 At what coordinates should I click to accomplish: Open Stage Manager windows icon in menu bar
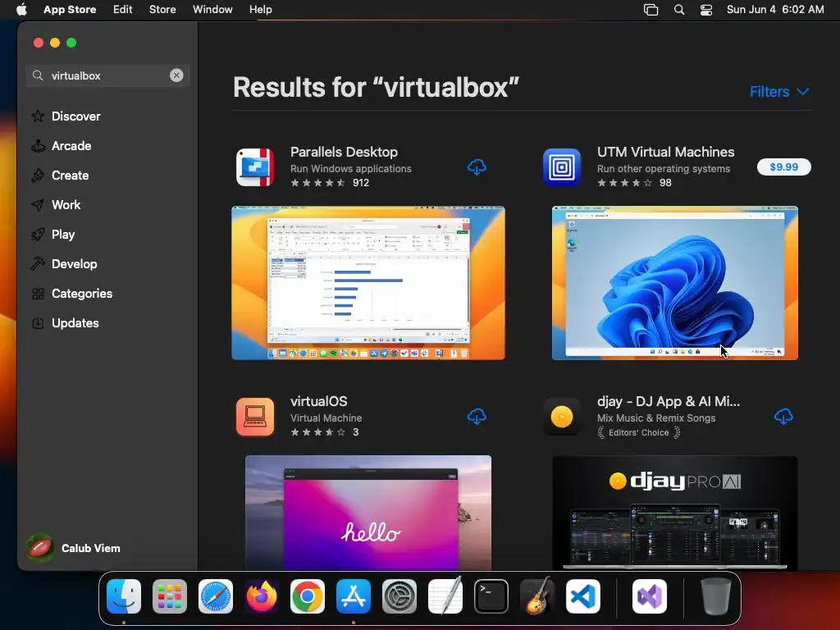651,10
